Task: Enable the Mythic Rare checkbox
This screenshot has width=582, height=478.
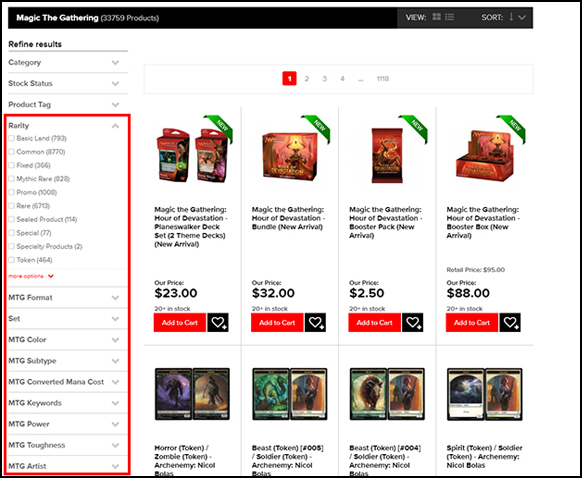Action: [12, 179]
